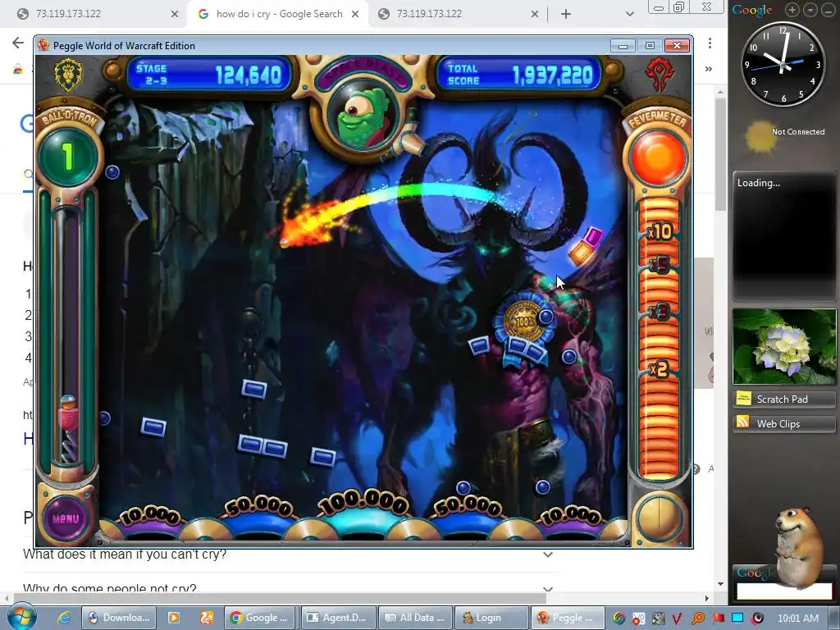Open Chrome tab search dropdown arrow
The height and width of the screenshot is (630, 840).
[630, 14]
